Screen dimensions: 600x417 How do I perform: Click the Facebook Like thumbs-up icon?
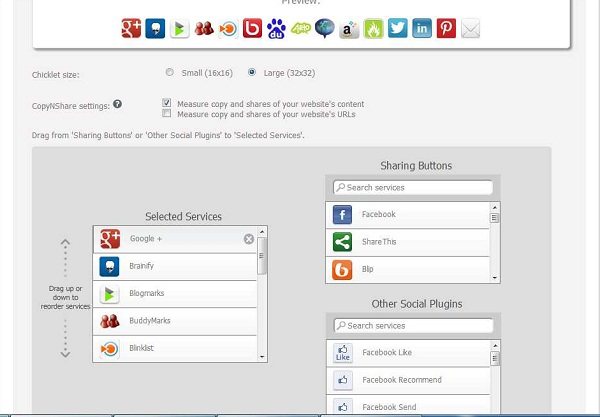point(342,352)
